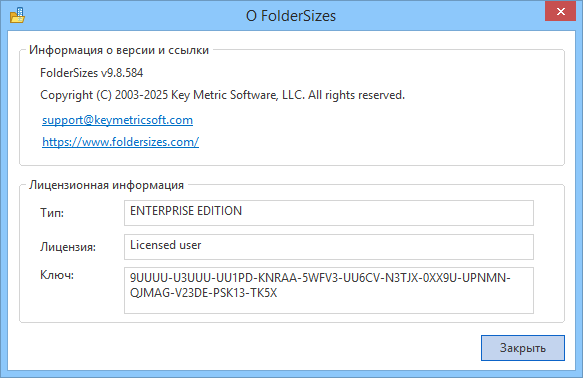Click the Информация о версии и ссылки heading

tap(119, 50)
